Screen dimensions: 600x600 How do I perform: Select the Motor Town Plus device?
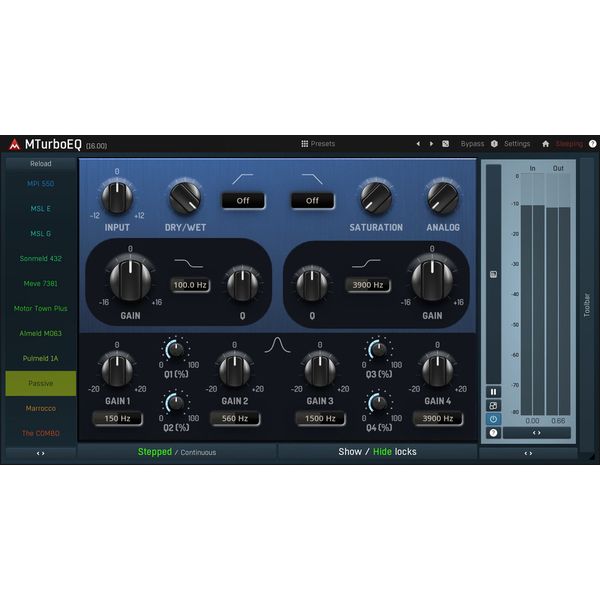(x=41, y=308)
